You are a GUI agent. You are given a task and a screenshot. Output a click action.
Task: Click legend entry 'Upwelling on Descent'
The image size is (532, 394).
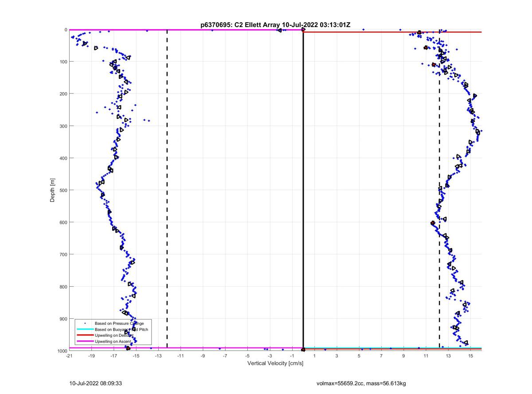(x=115, y=335)
